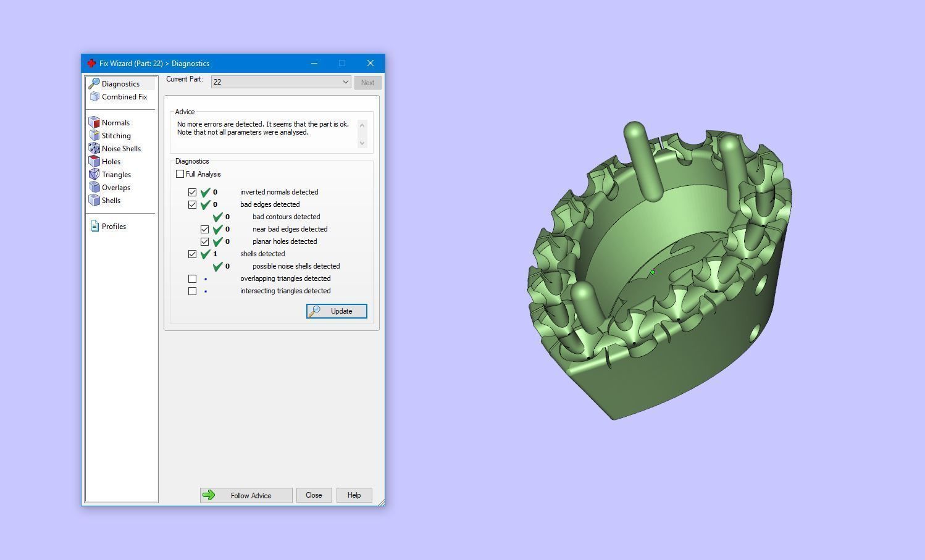This screenshot has height=560, width=925.
Task: Click the Diagnostics magnifier icon in sidebar
Action: 94,83
